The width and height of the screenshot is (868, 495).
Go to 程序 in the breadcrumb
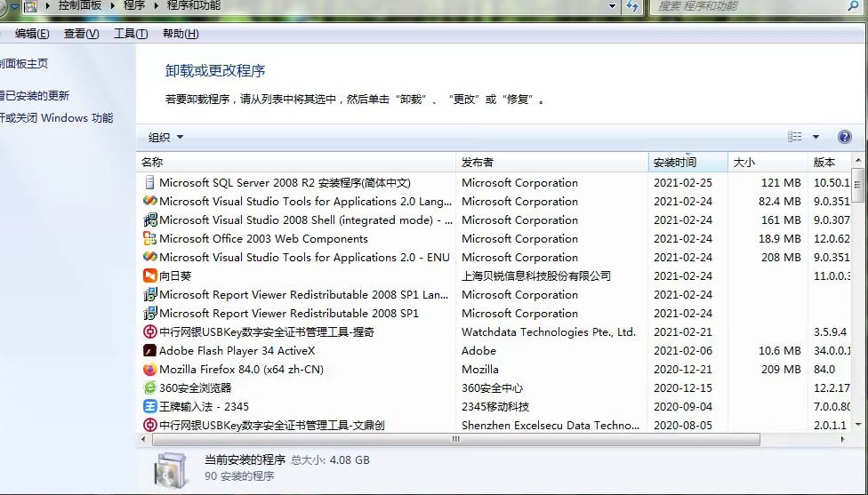tap(134, 6)
